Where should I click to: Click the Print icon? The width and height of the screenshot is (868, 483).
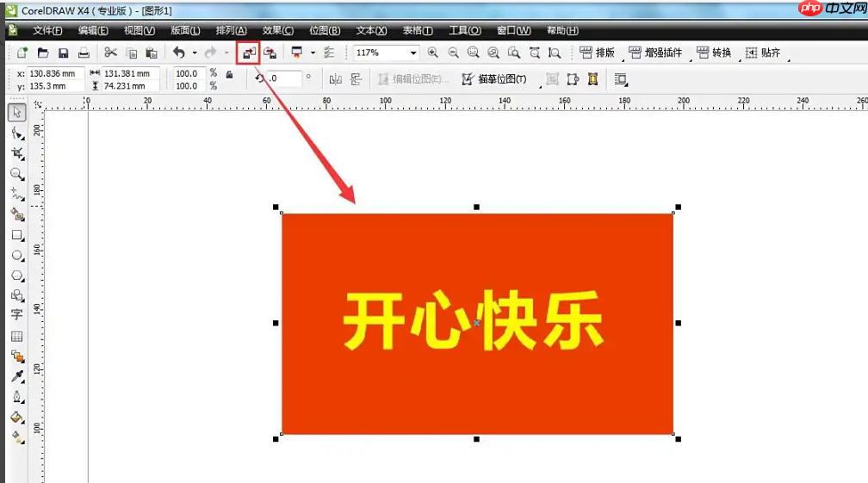tap(84, 53)
